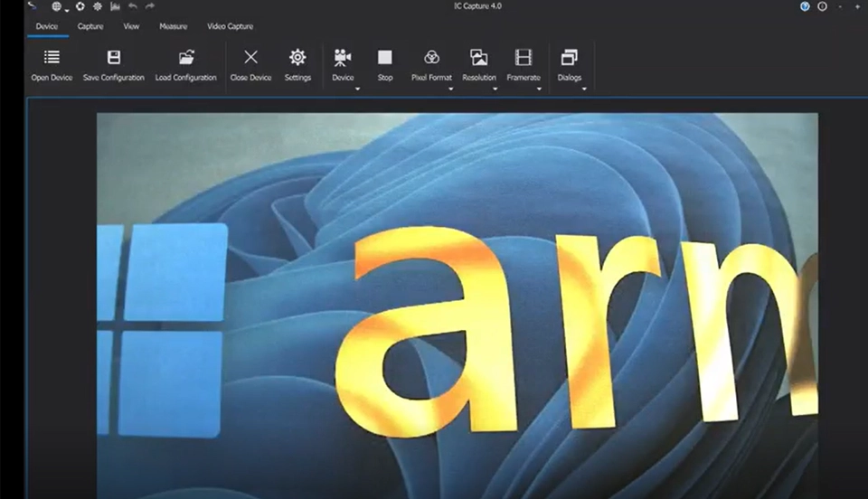
Task: Close the device with the X icon
Action: tap(250, 59)
